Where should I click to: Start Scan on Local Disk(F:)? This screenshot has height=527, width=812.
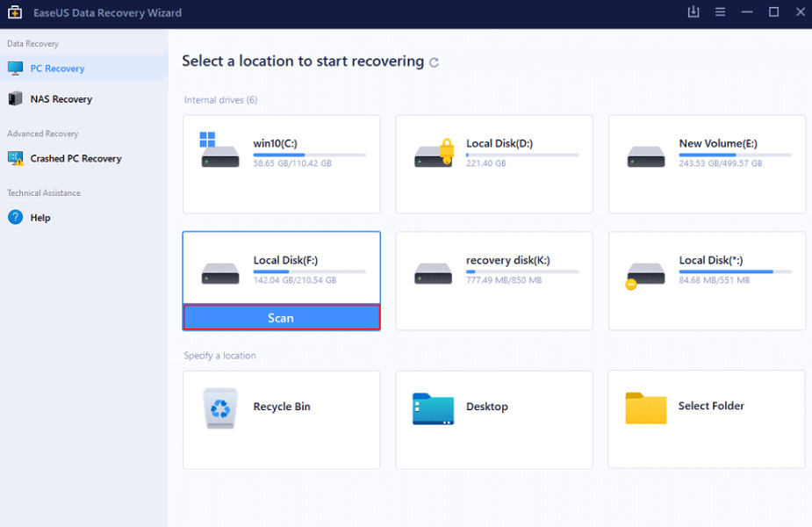pyautogui.click(x=281, y=318)
